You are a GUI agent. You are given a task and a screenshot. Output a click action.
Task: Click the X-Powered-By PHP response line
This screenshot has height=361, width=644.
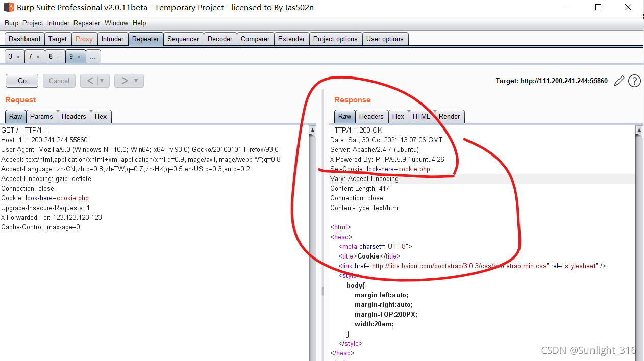coord(387,159)
